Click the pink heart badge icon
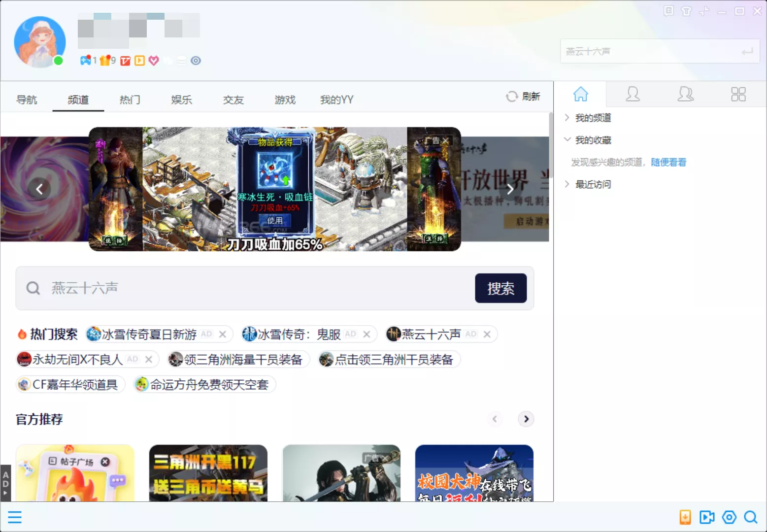This screenshot has width=767, height=532. pos(154,61)
